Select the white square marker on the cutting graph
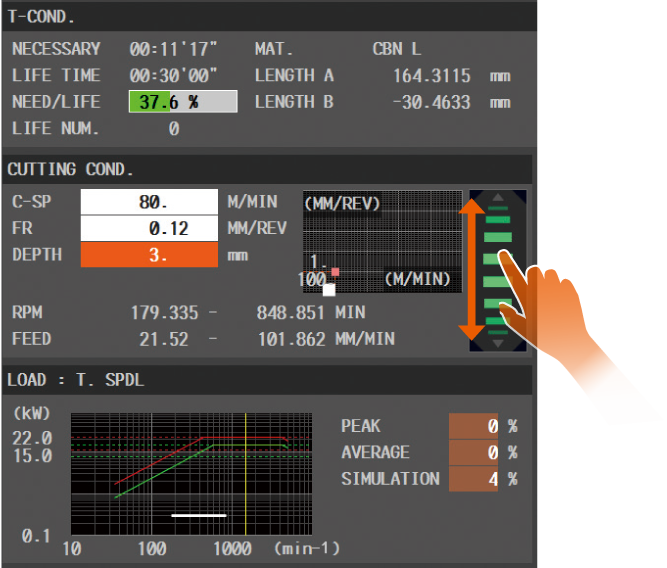667x568 pixels. pyautogui.click(x=329, y=290)
